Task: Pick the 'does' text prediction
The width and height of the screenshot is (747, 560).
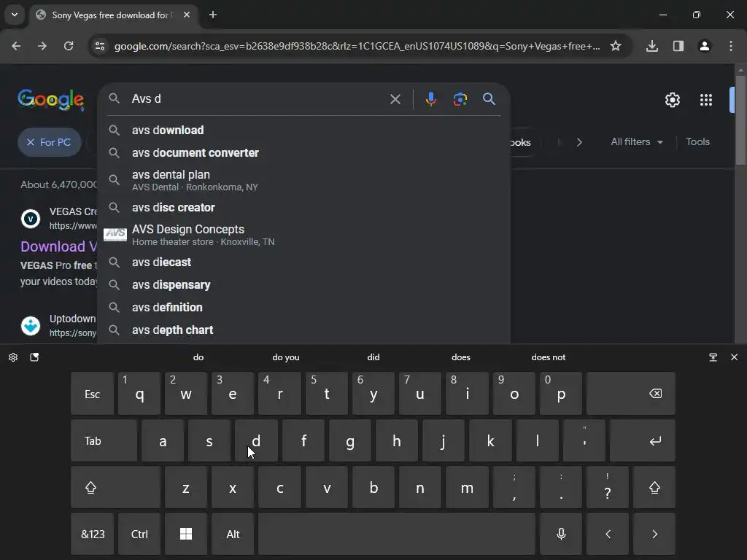Action: [461, 357]
